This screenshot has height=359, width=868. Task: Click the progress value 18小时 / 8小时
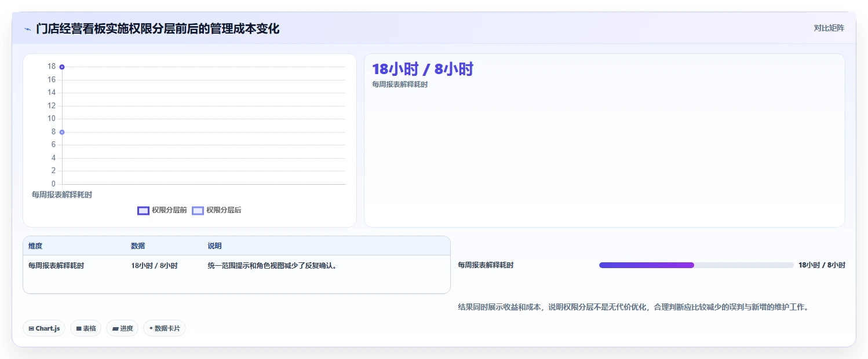pyautogui.click(x=822, y=265)
